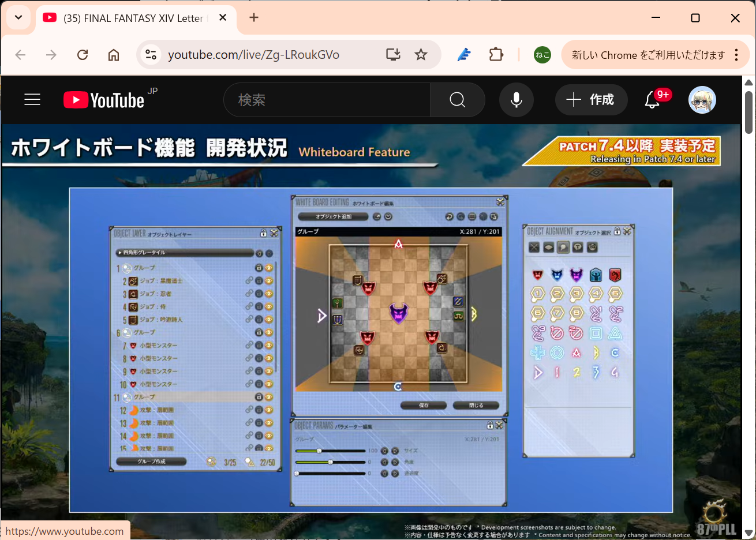Click the グループ作成 button

151,462
